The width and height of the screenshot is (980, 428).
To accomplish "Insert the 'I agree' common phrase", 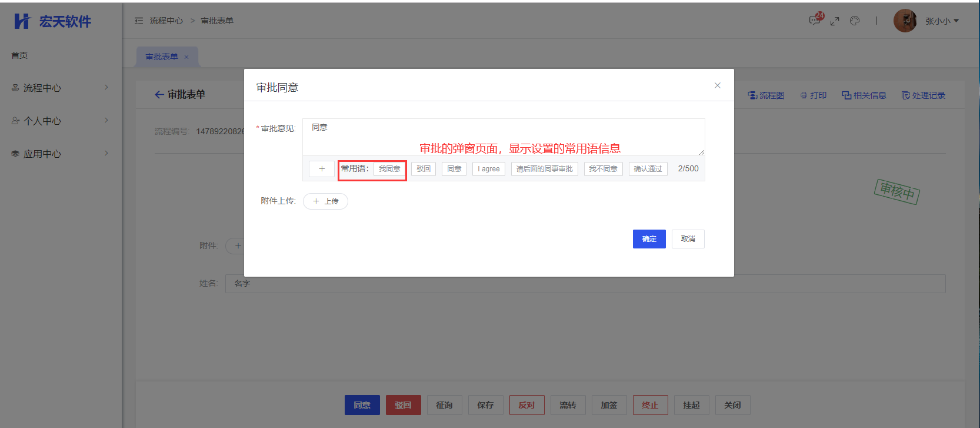I will (488, 169).
